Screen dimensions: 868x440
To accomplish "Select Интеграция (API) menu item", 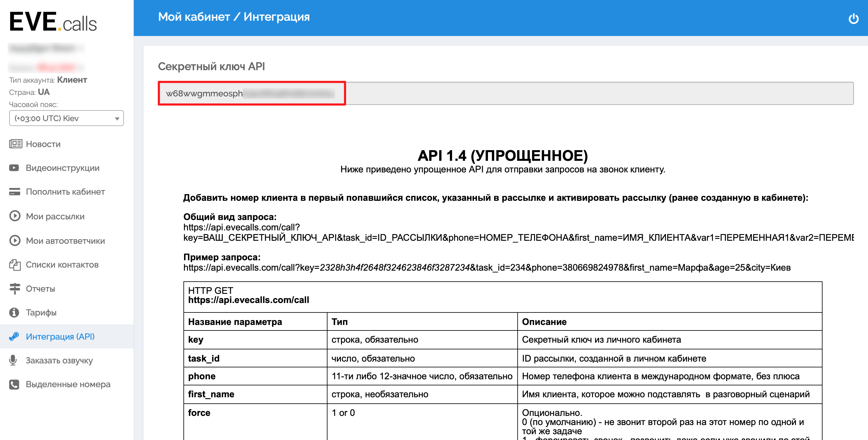I will [60, 337].
